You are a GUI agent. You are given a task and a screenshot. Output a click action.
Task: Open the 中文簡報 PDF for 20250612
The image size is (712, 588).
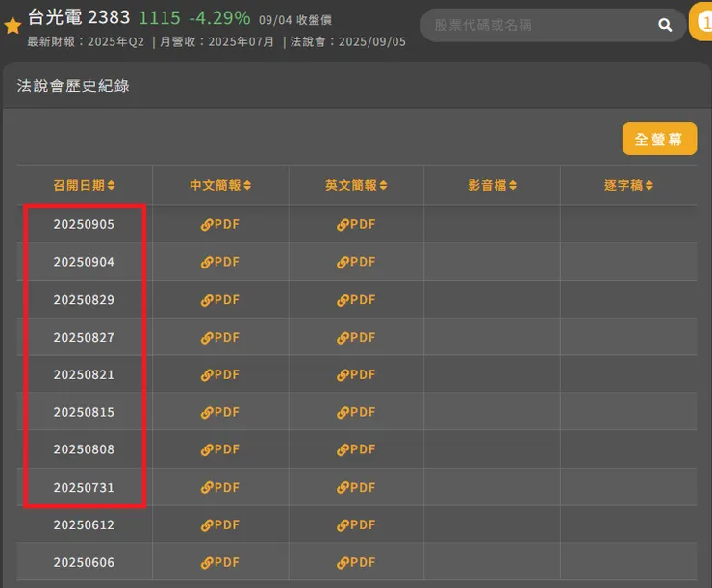[220, 524]
